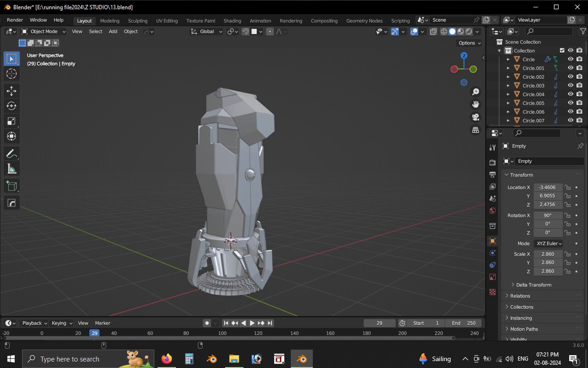Hide Circle.003 in viewport via eye icon
This screenshot has width=588, height=368.
pos(570,85)
